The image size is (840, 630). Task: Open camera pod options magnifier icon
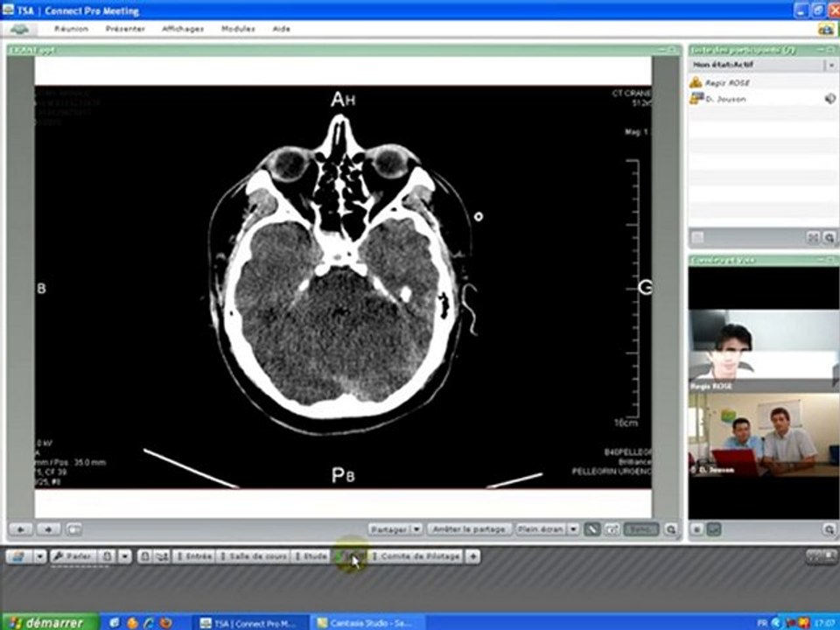click(829, 529)
